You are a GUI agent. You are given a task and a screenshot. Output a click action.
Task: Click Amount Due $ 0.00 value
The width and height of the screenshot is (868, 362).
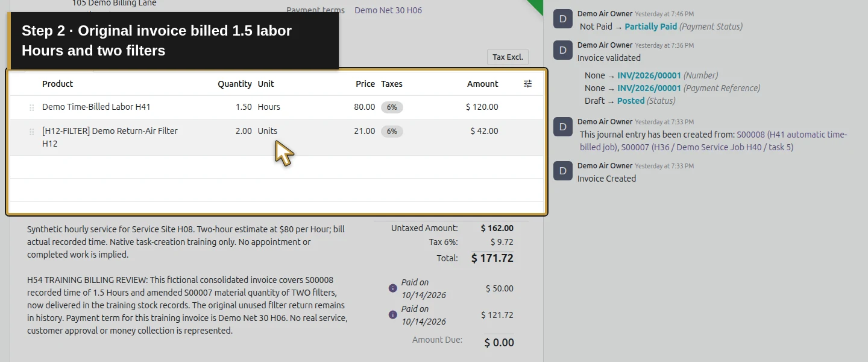[x=499, y=343]
